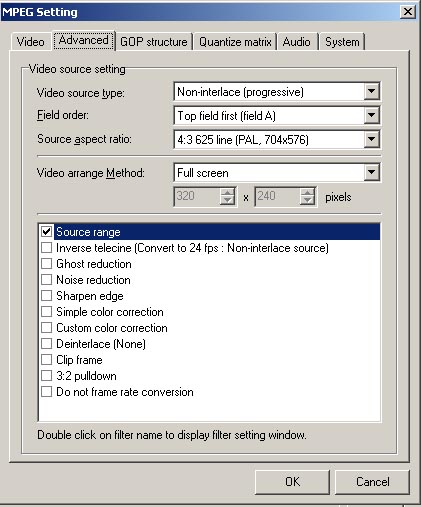Image resolution: width=421 pixels, height=507 pixels.
Task: Click the width pixels field showing 320
Action: click(x=197, y=196)
